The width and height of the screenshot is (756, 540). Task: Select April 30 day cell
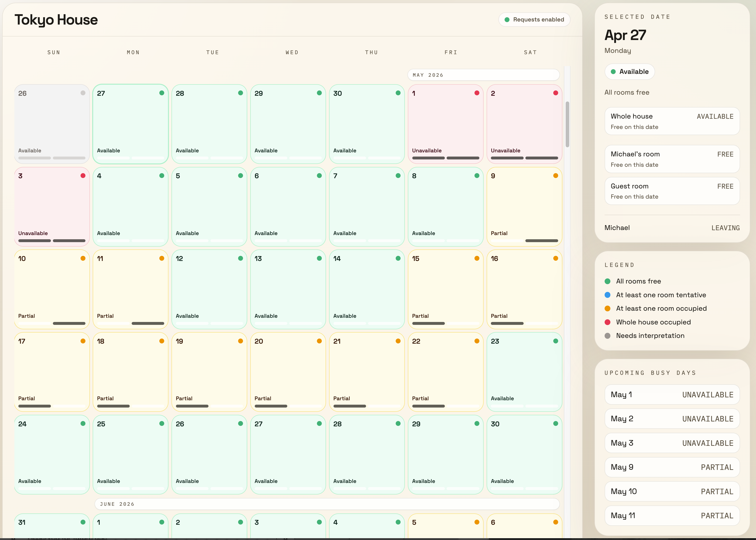click(367, 124)
